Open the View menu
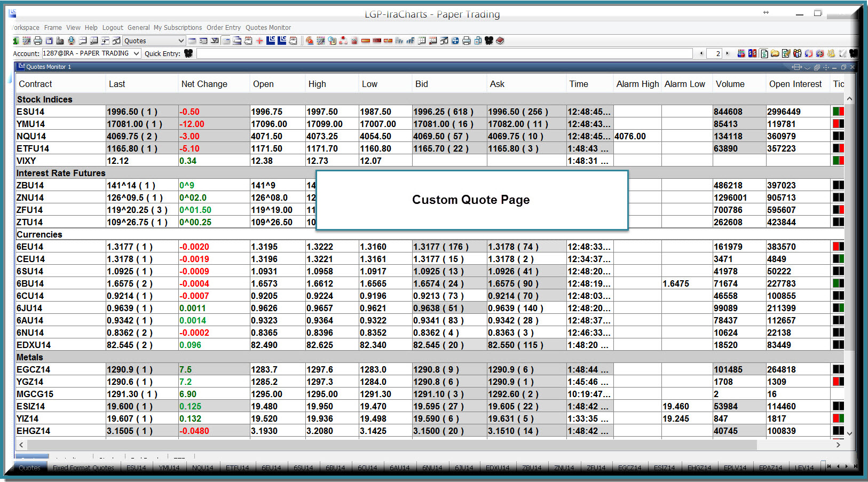The image size is (868, 482). (73, 28)
